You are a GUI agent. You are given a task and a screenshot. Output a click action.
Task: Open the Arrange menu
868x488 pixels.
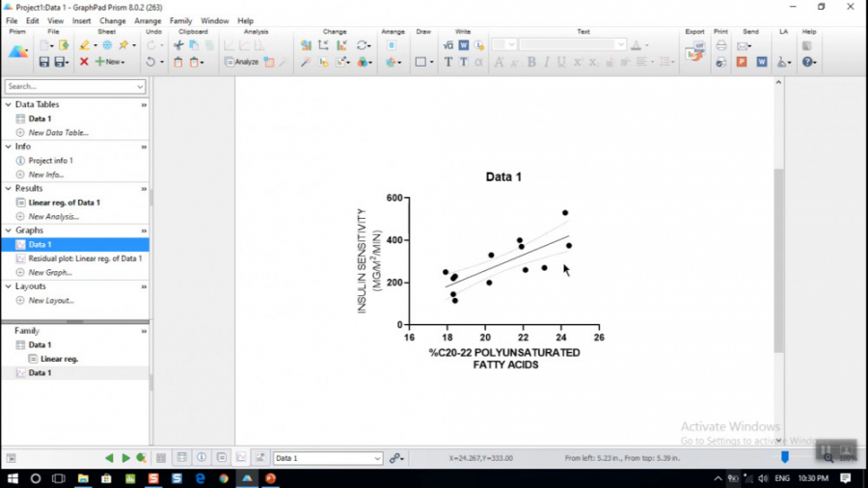[x=148, y=21]
